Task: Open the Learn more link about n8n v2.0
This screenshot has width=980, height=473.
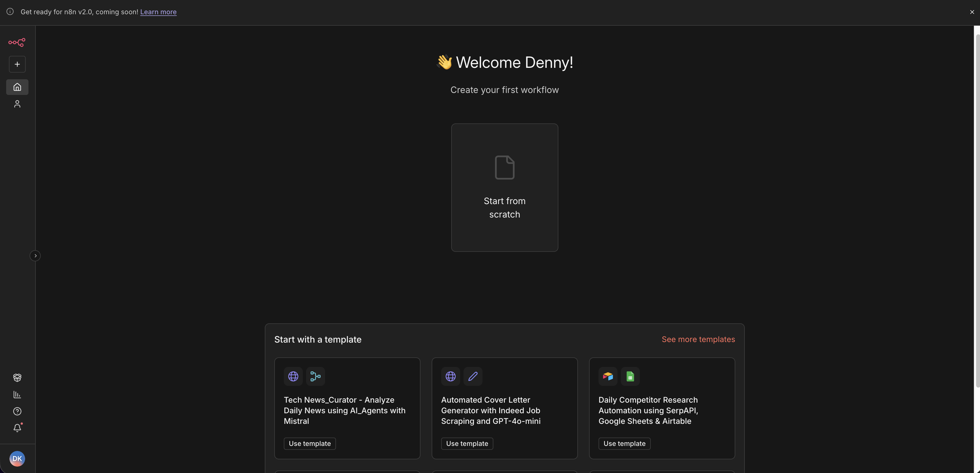Action: 158,12
